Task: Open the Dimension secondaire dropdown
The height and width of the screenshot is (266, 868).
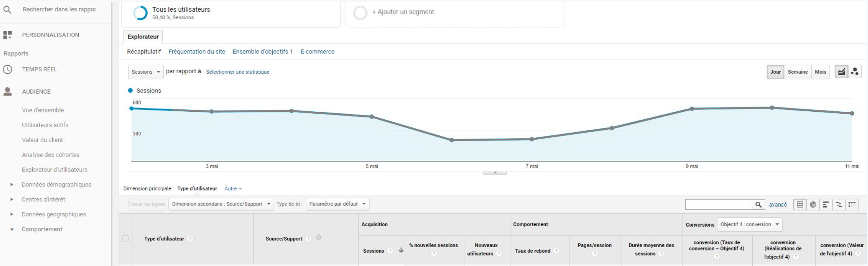Action: pyautogui.click(x=221, y=204)
